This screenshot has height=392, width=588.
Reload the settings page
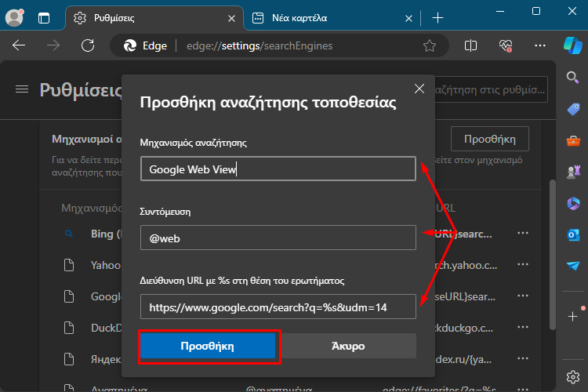[88, 45]
